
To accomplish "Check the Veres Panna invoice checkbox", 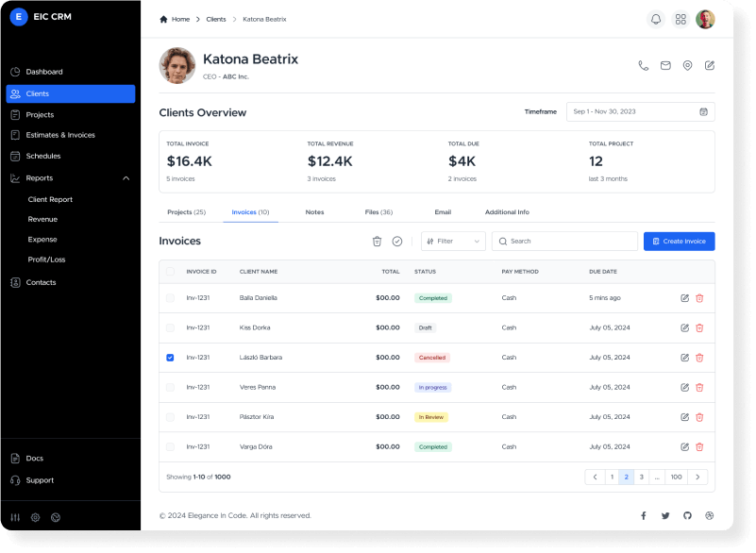I will pyautogui.click(x=170, y=387).
